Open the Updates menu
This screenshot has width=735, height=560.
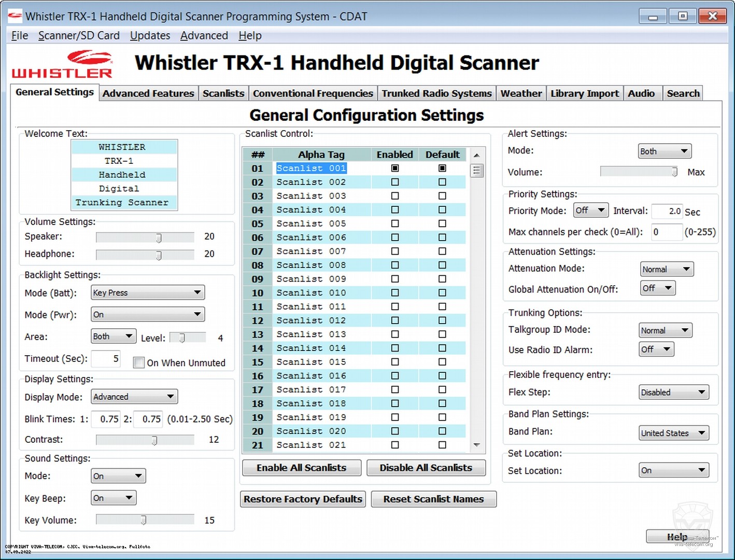tap(150, 35)
